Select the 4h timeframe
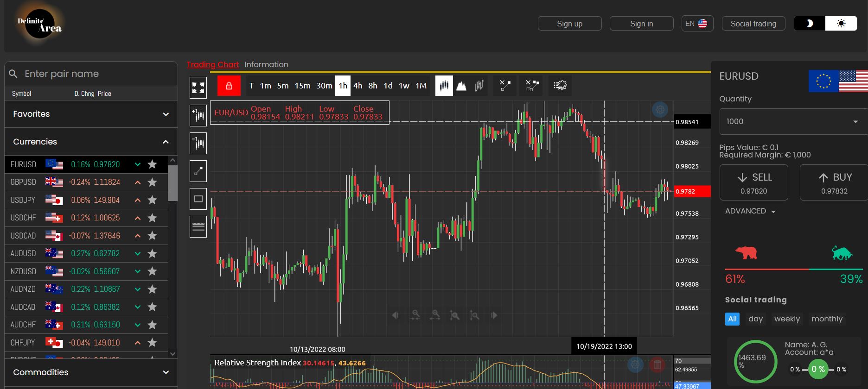 click(x=358, y=86)
